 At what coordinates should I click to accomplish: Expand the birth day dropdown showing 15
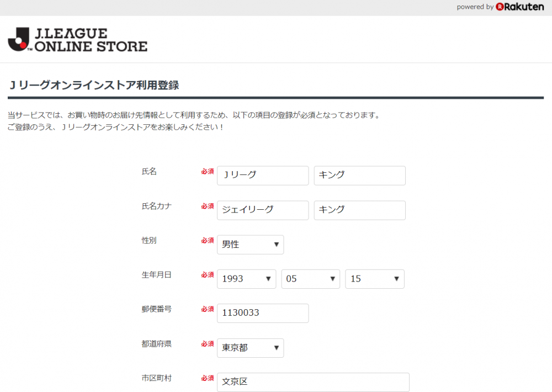pos(375,279)
